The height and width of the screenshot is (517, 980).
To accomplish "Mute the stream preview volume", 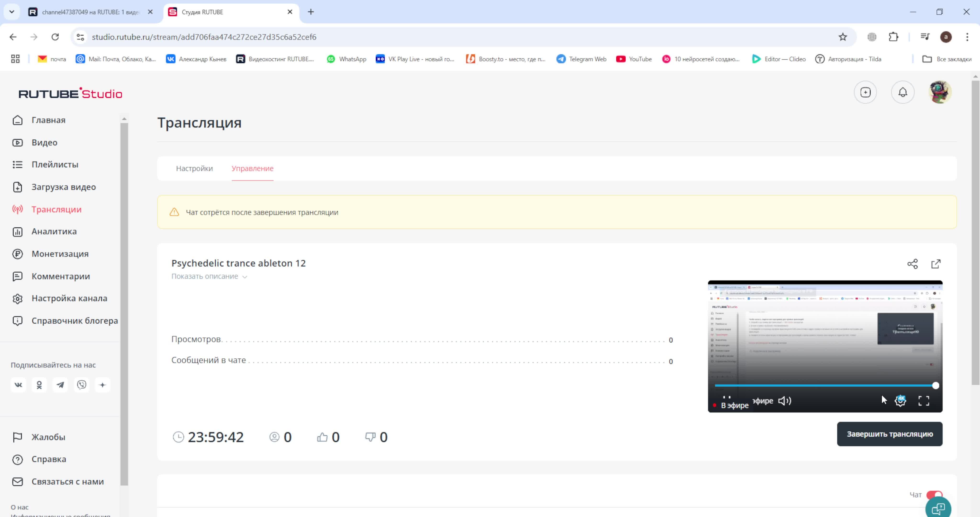I will pyautogui.click(x=784, y=400).
